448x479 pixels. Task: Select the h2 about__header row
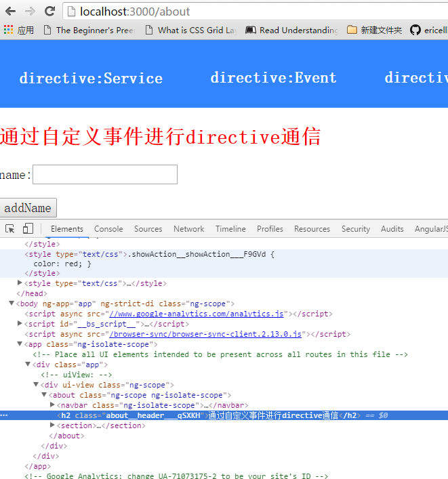pyautogui.click(x=224, y=415)
